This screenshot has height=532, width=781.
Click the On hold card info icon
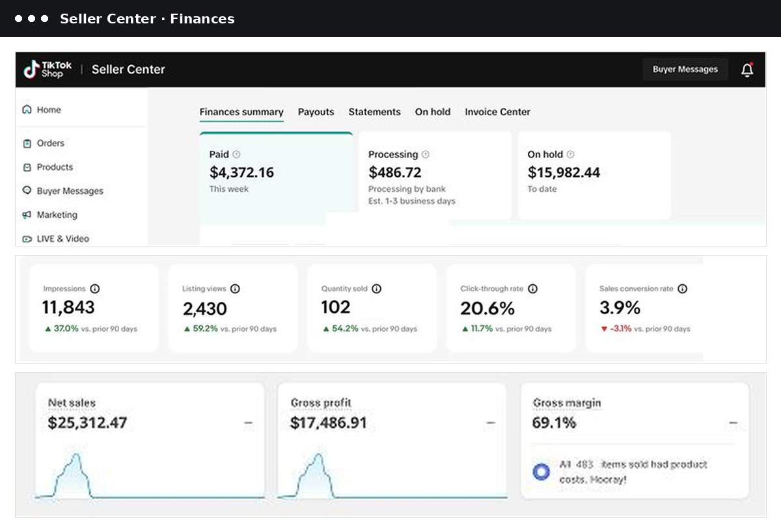(570, 155)
